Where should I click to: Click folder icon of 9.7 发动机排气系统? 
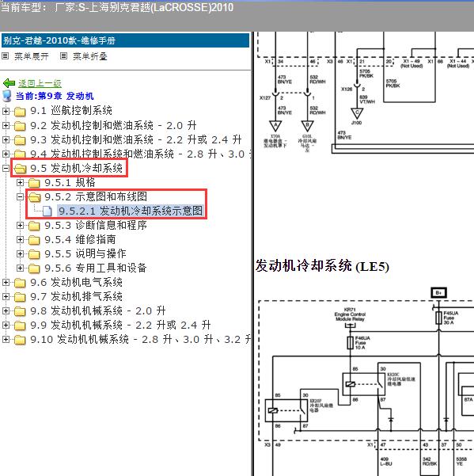tap(20, 297)
